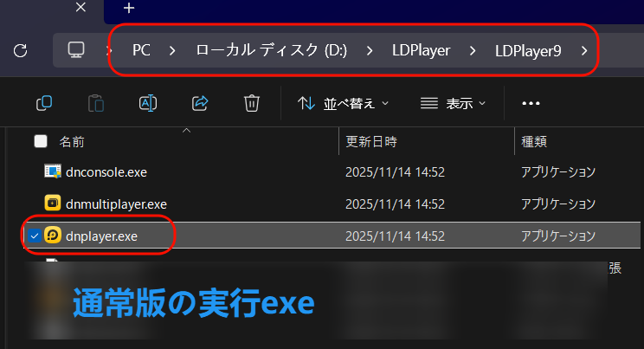Expand chevron after LDPlayer9 breadcrumb

click(584, 50)
